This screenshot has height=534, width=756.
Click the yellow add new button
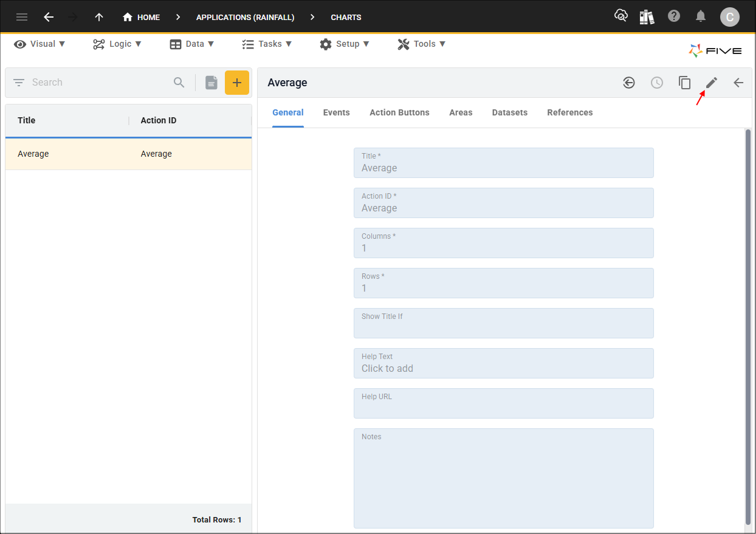237,83
